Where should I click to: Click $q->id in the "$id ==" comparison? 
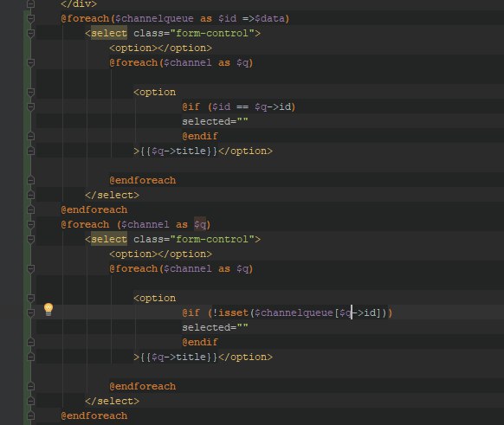pos(273,106)
